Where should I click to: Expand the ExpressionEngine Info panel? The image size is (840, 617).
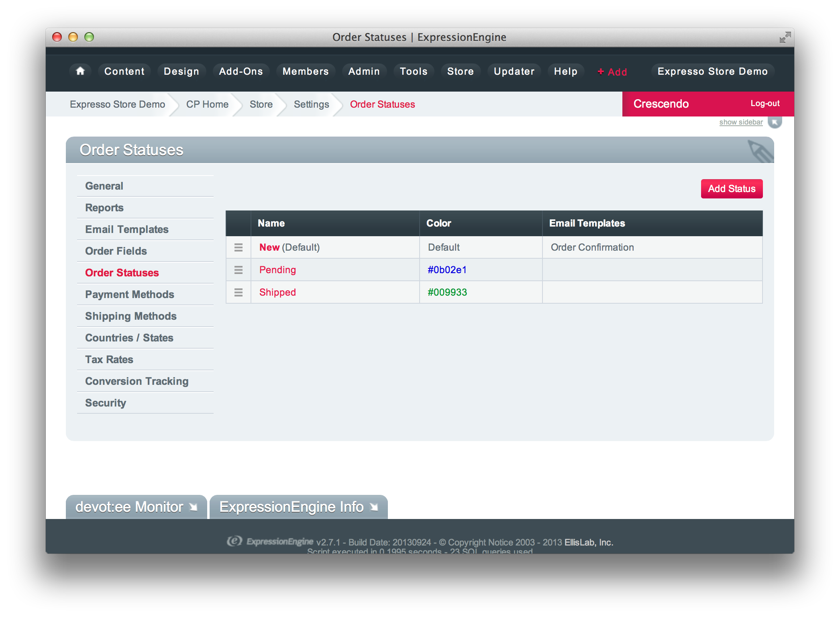298,507
